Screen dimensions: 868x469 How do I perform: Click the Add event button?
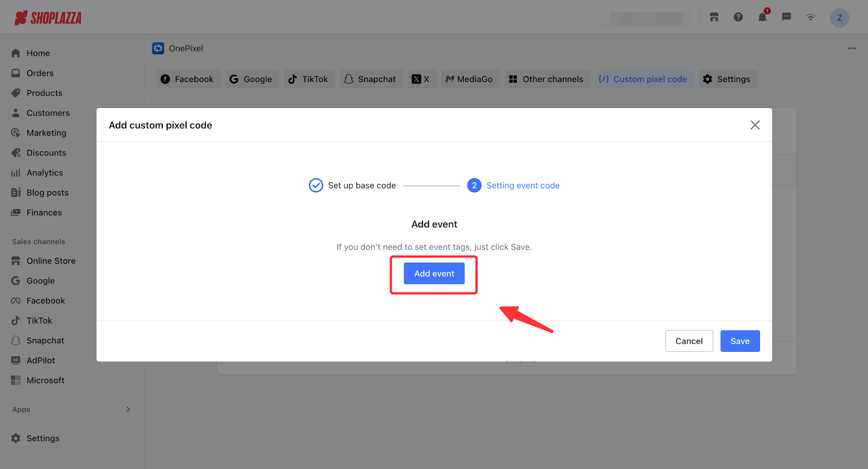(x=434, y=274)
